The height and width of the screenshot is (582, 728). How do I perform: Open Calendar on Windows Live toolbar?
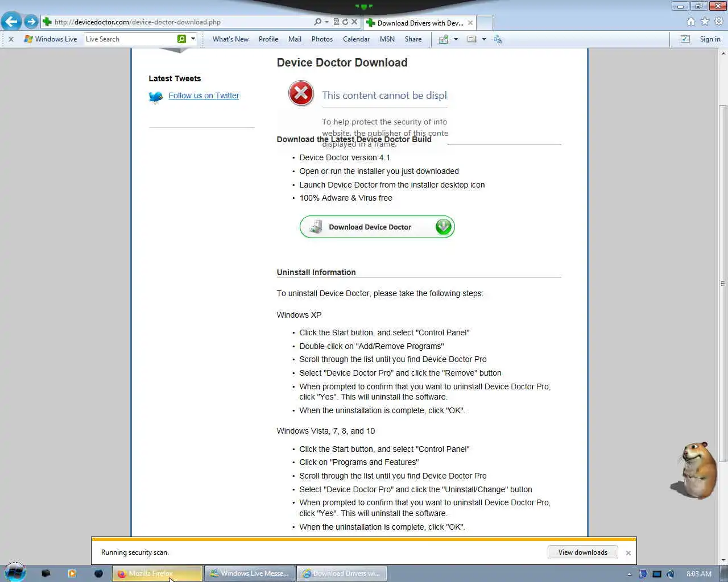pyautogui.click(x=356, y=39)
